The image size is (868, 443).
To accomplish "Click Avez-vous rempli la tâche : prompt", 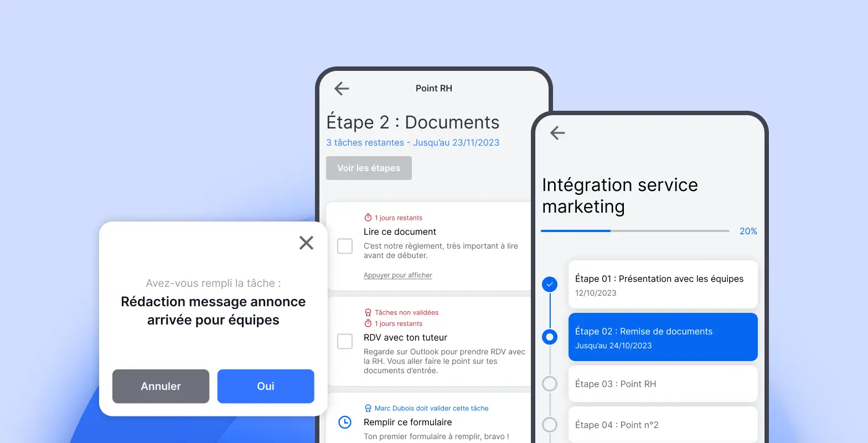I will [x=213, y=284].
